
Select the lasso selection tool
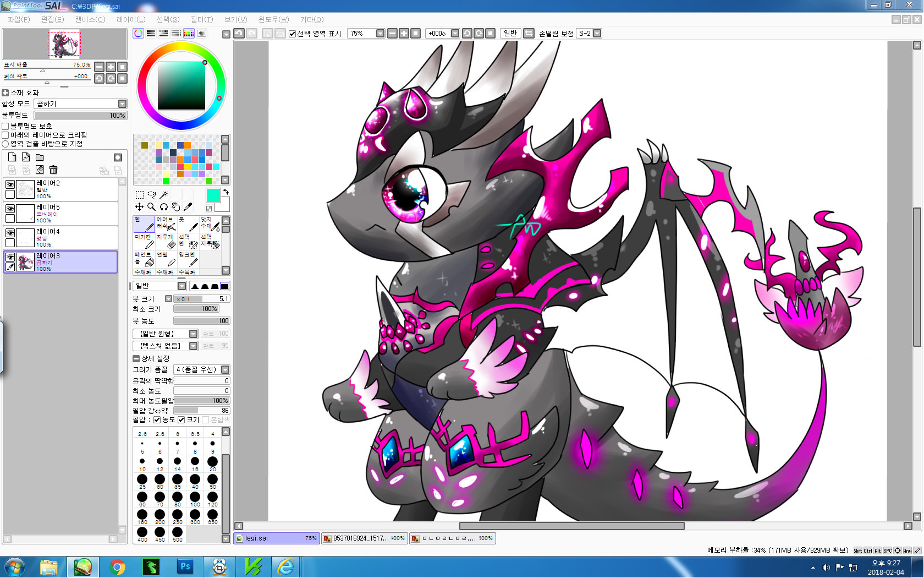click(152, 195)
